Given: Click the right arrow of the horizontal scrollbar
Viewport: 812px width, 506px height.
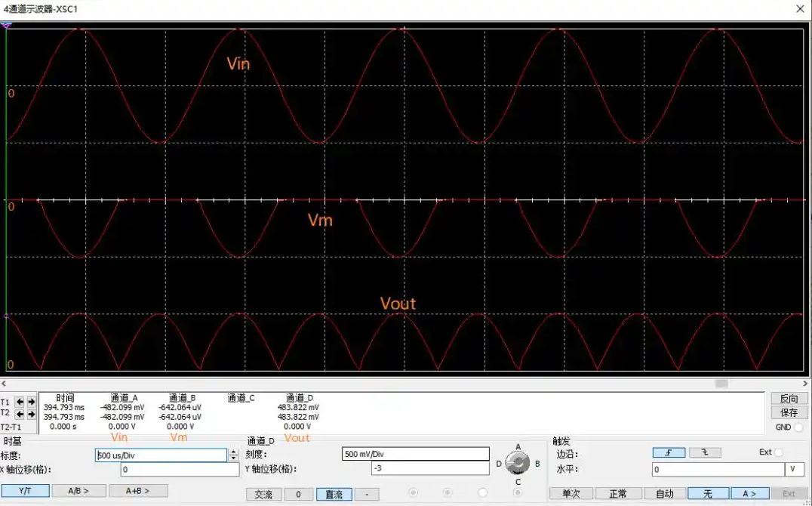Looking at the screenshot, I should coord(805,384).
